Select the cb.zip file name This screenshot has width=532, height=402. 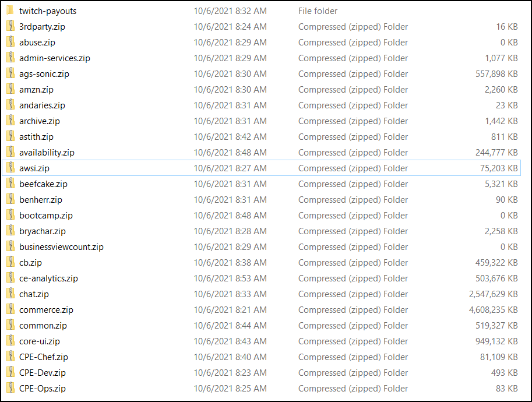coord(30,263)
